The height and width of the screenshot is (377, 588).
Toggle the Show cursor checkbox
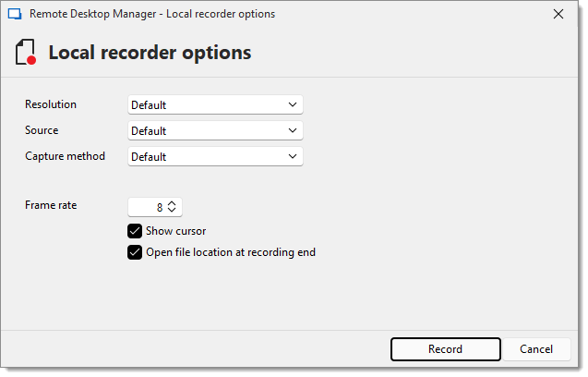point(135,231)
